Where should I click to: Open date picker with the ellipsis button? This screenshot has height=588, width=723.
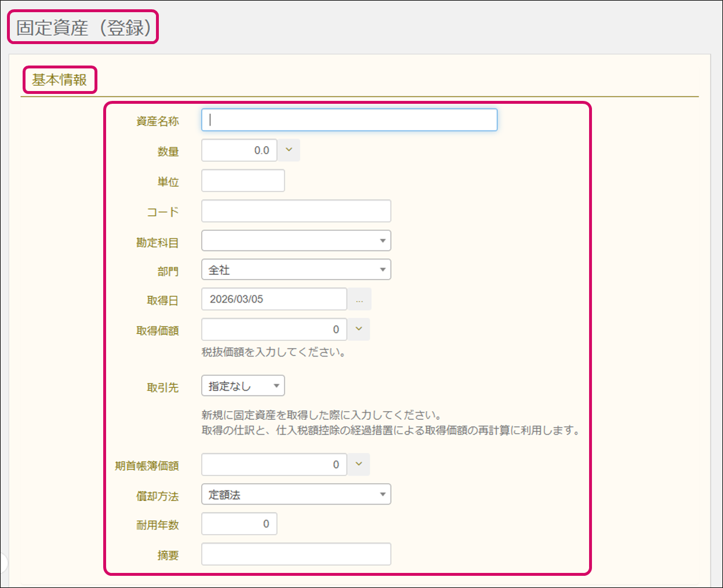(359, 300)
